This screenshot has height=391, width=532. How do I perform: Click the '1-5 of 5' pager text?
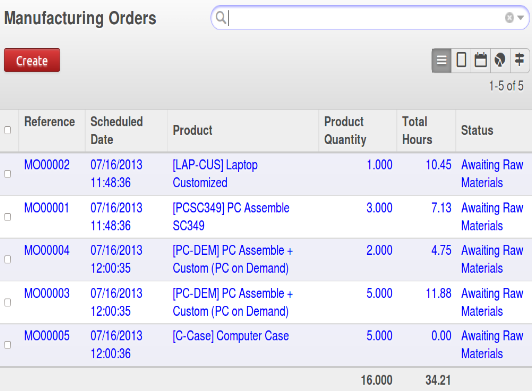click(506, 86)
